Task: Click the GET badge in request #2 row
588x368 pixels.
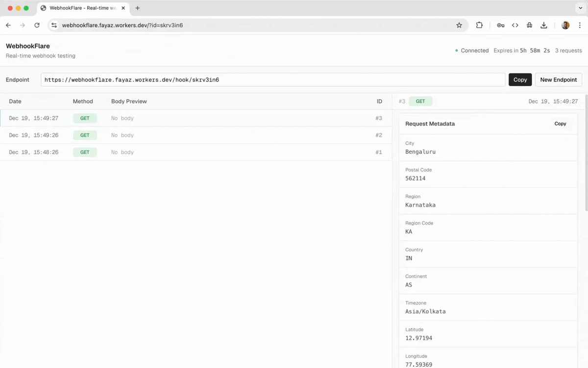Action: 85,135
